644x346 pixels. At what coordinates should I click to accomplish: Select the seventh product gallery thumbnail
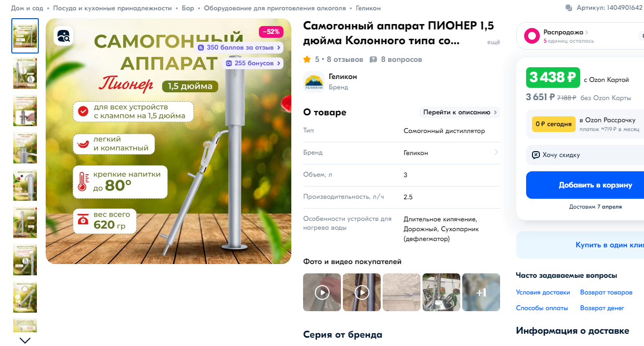tap(25, 260)
